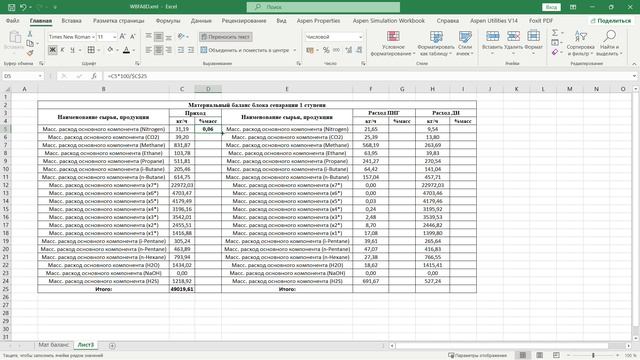
Task: Apply the fill color bucket
Action: (110, 50)
